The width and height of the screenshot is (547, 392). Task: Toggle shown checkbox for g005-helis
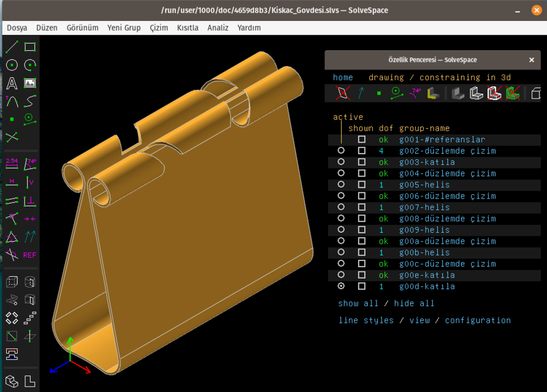pos(361,184)
